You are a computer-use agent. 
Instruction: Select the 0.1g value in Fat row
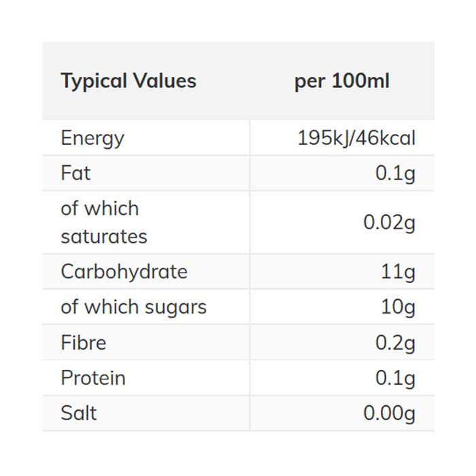[x=395, y=173]
